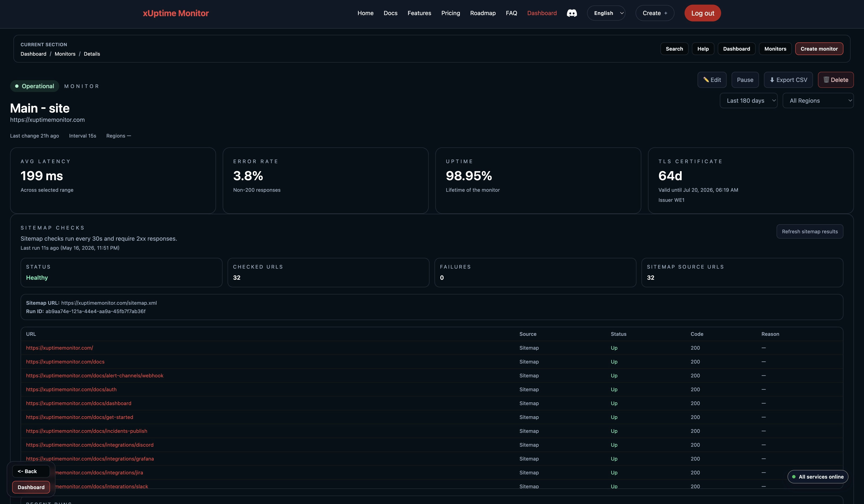This screenshot has width=864, height=504.
Task: Open the Pricing page
Action: pos(450,13)
